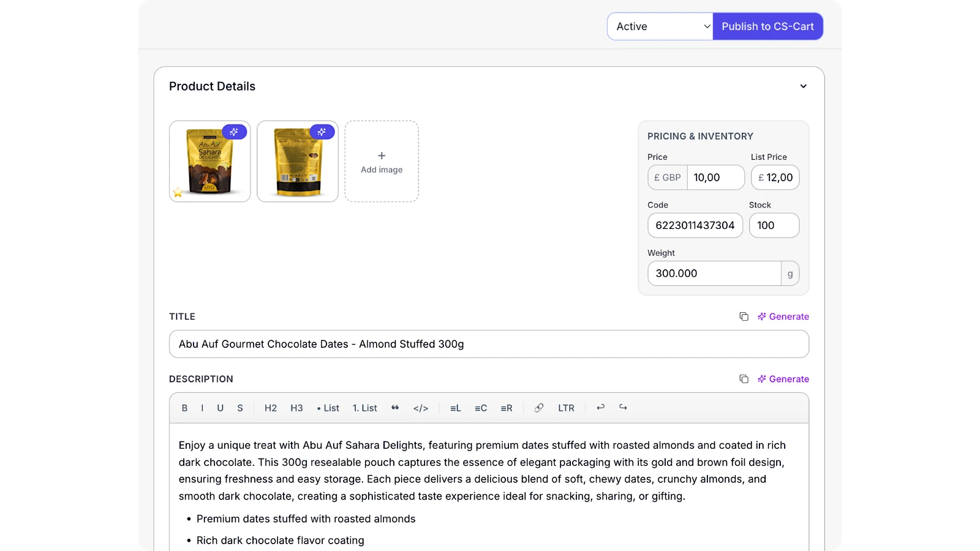This screenshot has width=980, height=551.
Task: Collapse the Product Details section
Action: pos(803,86)
